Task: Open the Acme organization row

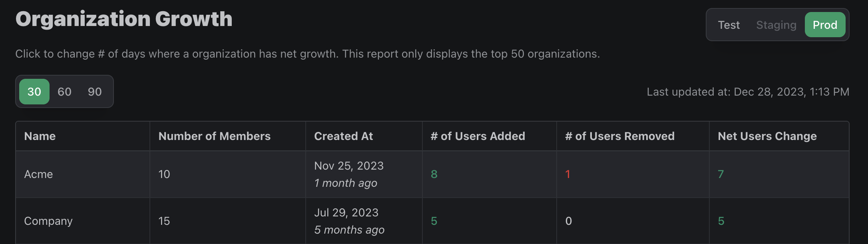Action: click(38, 174)
